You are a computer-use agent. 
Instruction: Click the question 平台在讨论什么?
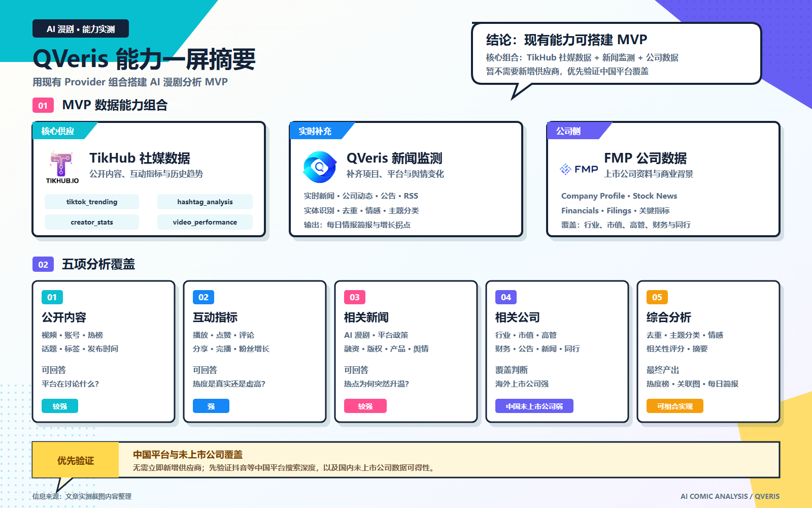coord(70,384)
